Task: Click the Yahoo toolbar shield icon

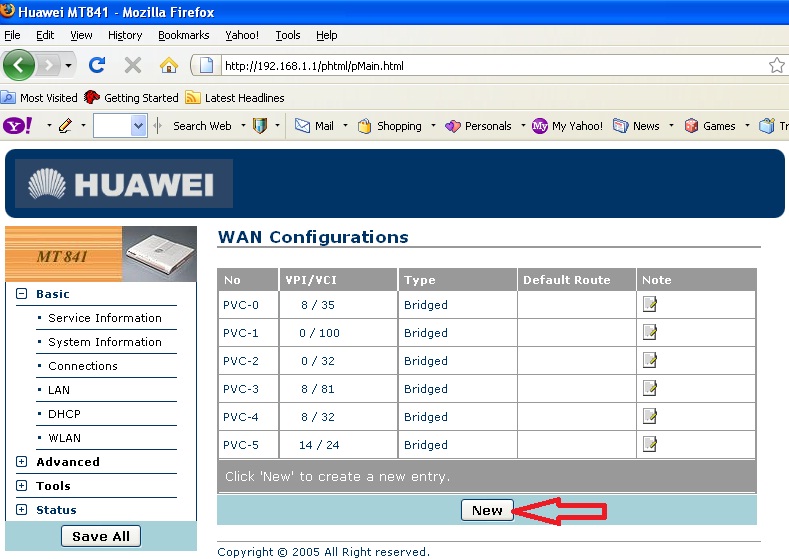Action: click(260, 125)
